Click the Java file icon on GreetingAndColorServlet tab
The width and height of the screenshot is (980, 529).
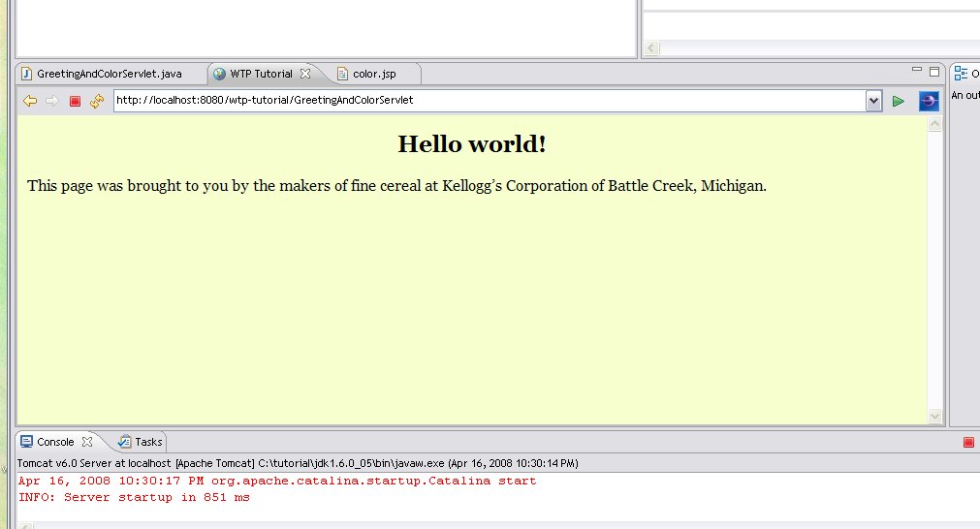(27, 74)
